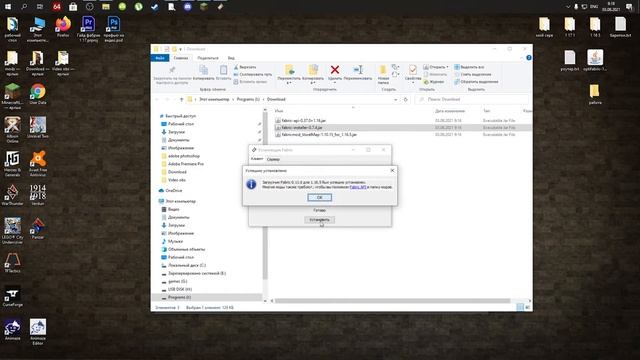Switch to details view icon in status bar
640x360 pixels.
[x=520, y=307]
